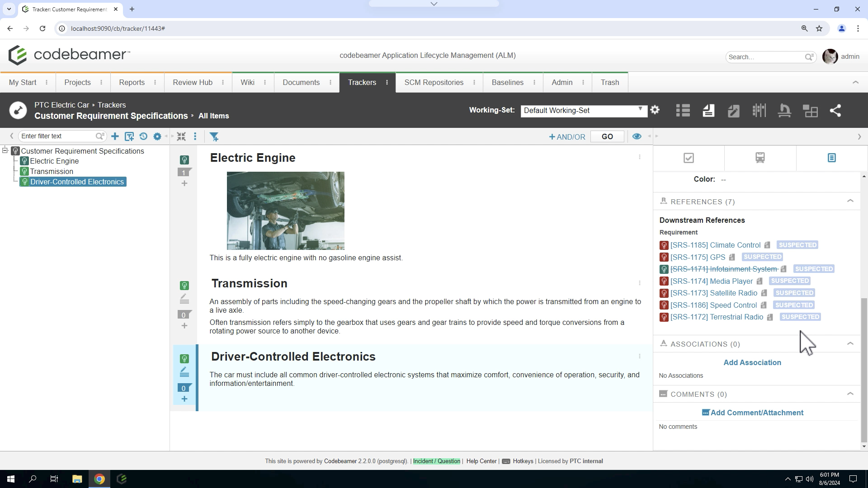Switch to the checklist tab in right panel
Viewport: 868px width, 488px height.
coord(689,158)
